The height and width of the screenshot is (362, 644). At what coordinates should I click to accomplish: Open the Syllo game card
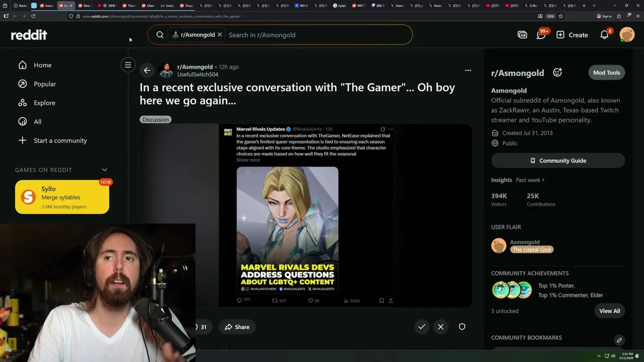point(62,197)
